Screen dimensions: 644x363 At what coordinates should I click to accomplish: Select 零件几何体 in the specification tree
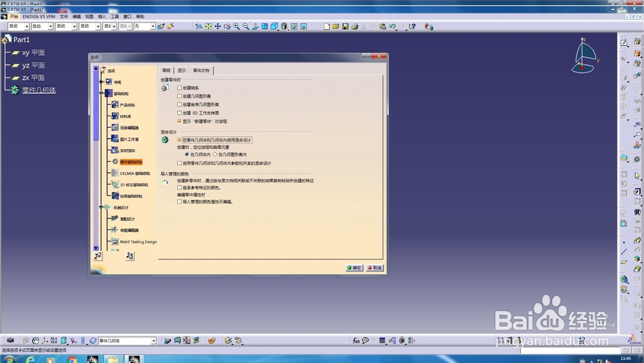[39, 90]
